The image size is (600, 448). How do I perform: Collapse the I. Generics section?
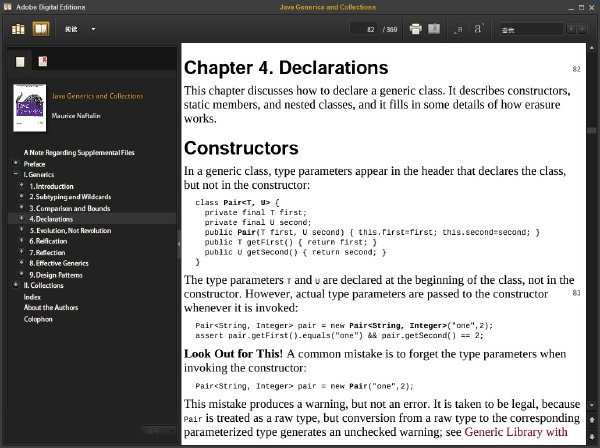16,174
